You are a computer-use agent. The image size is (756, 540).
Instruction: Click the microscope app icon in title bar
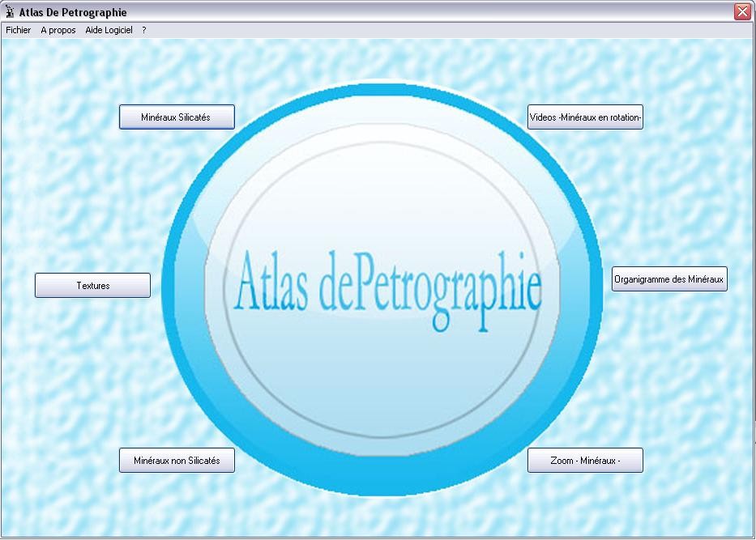pyautogui.click(x=11, y=12)
